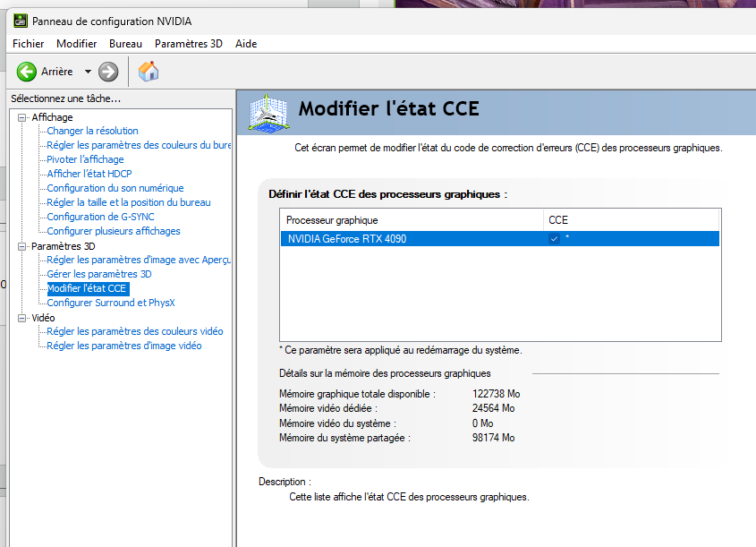Viewport: 756px width, 547px height.
Task: Collapse the Vidéo tree node
Action: point(21,319)
